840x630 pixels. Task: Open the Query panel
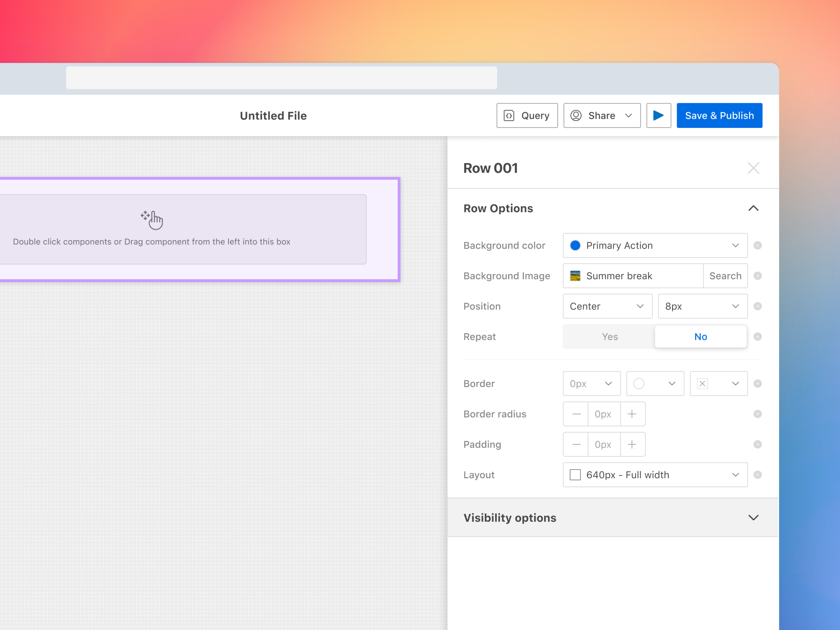coord(527,115)
